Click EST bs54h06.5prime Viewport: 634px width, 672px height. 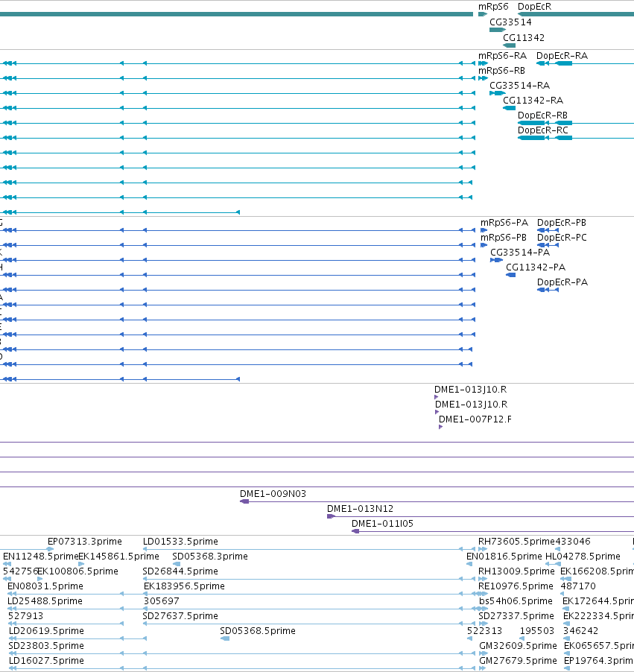(x=516, y=601)
